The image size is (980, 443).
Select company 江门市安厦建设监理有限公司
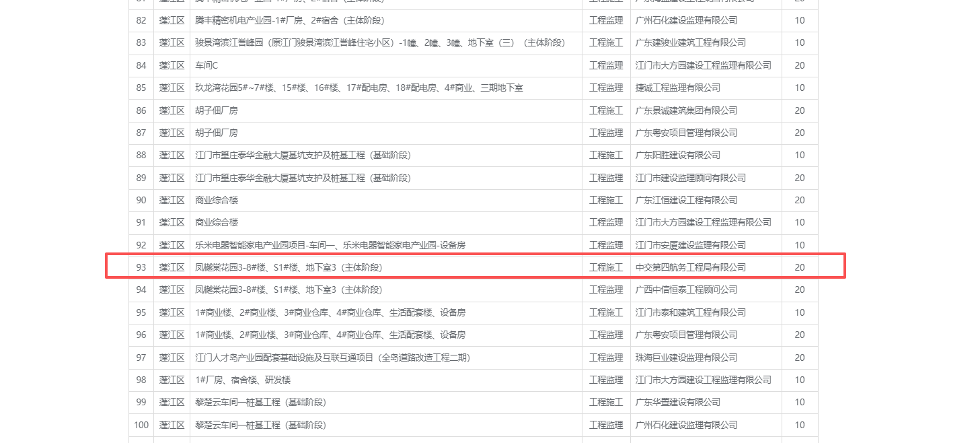pos(690,245)
